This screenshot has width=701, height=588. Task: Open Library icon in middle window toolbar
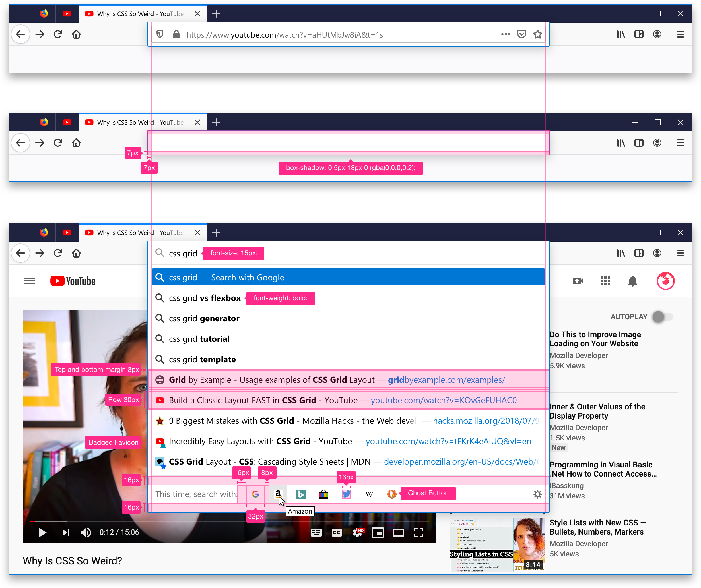620,143
